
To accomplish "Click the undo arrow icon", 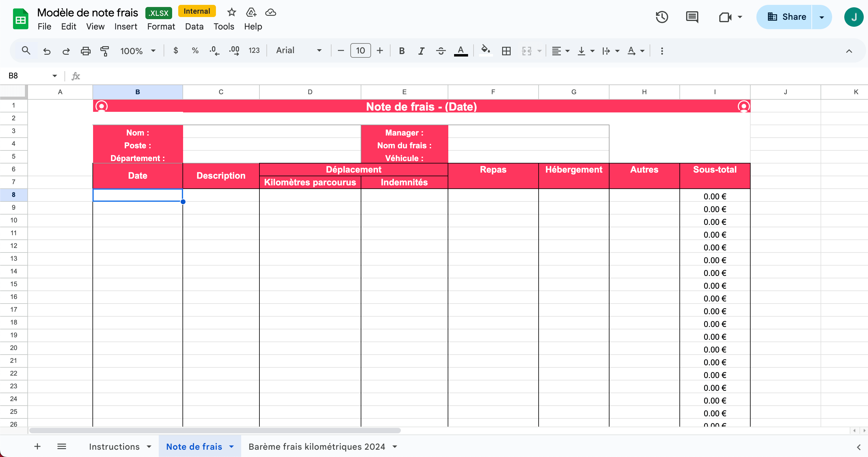I will click(x=47, y=51).
